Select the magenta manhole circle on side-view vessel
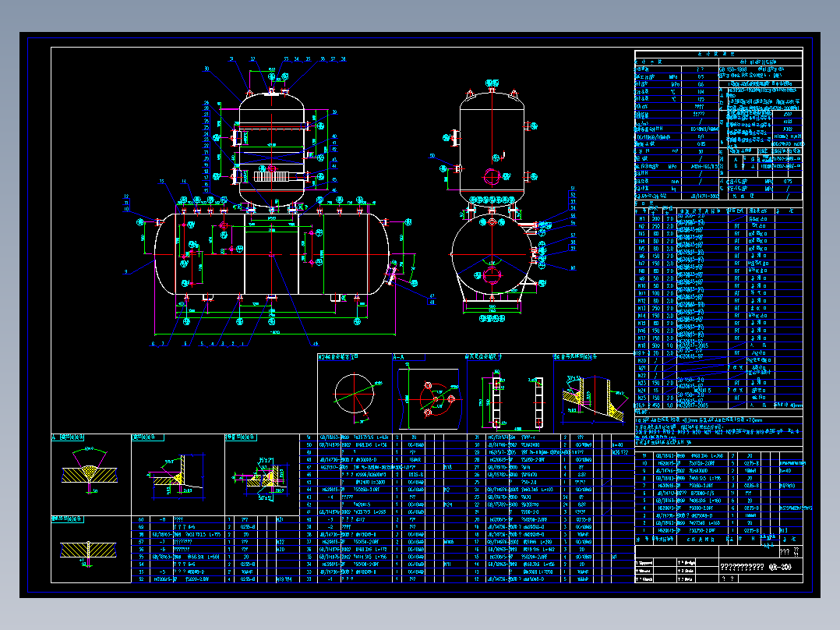This screenshot has width=840, height=630. [x=491, y=176]
